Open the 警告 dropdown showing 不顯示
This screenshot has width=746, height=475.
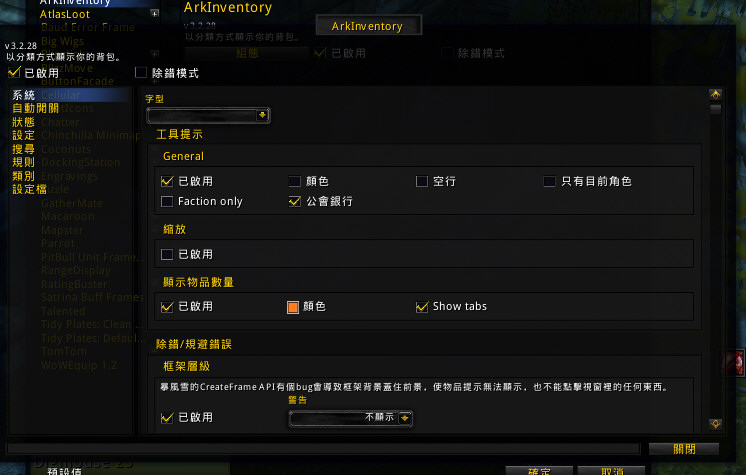(x=351, y=418)
